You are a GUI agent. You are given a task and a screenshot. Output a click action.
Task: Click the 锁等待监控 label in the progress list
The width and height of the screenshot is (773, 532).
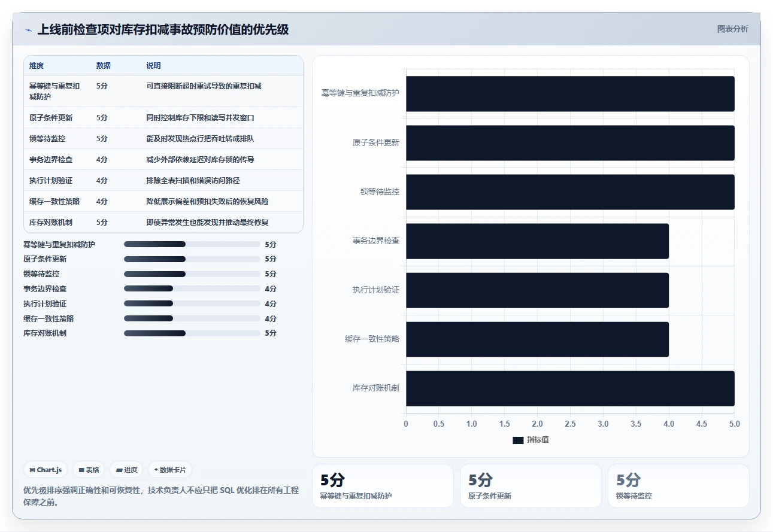click(41, 274)
